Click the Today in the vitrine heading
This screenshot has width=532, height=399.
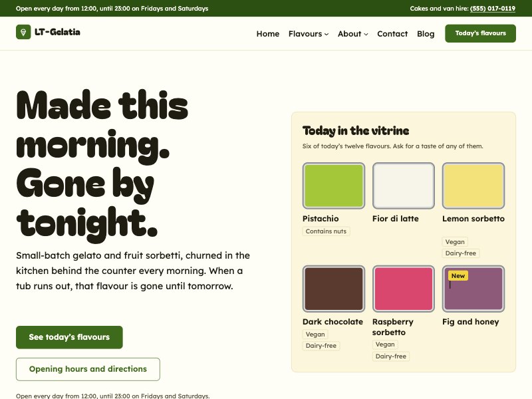click(x=356, y=131)
